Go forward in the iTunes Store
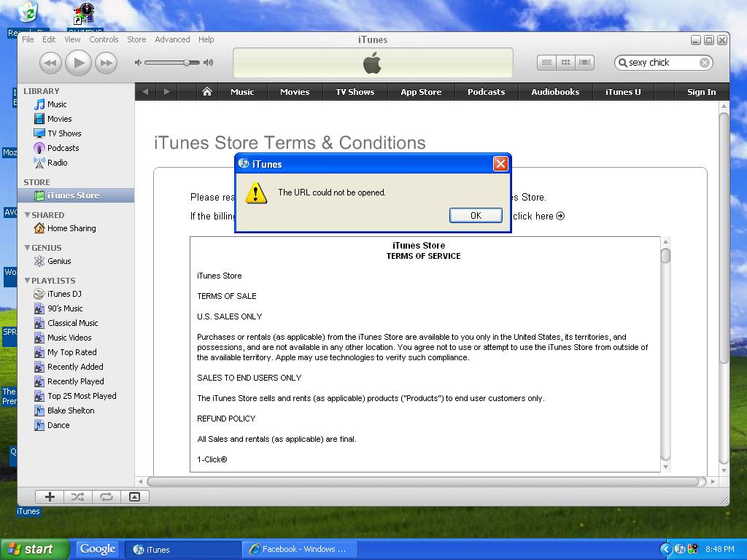This screenshot has height=560, width=747. [166, 91]
